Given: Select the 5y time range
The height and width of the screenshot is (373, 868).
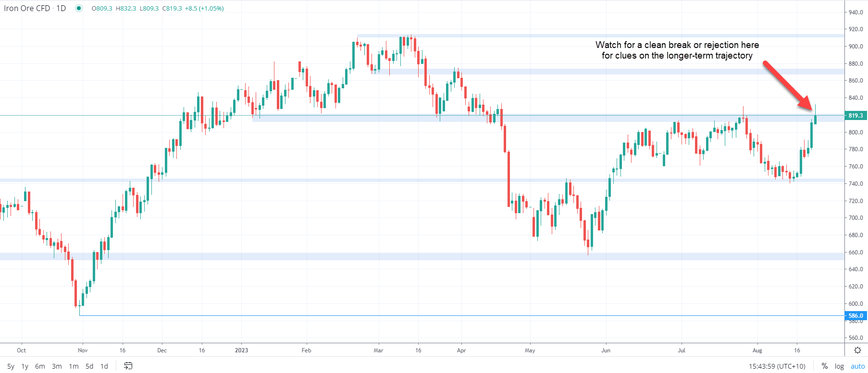Looking at the screenshot, I should 11,366.
